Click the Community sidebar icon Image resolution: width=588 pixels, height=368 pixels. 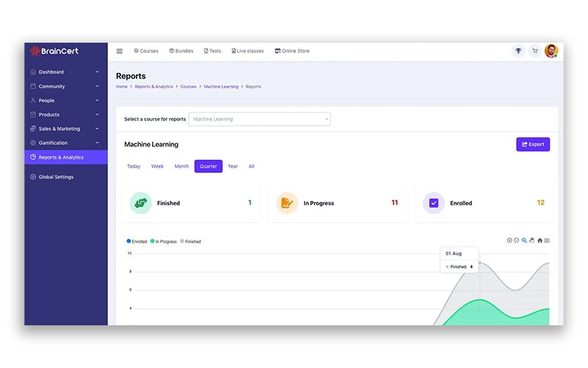click(33, 86)
